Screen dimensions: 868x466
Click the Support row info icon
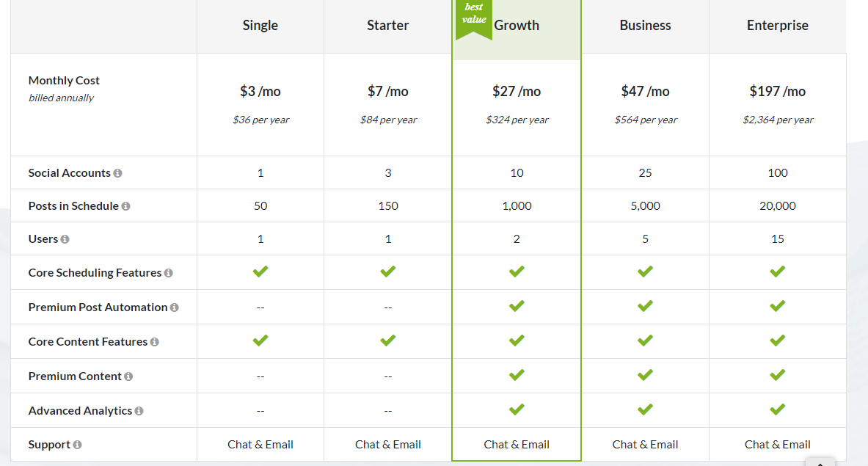tap(78, 445)
